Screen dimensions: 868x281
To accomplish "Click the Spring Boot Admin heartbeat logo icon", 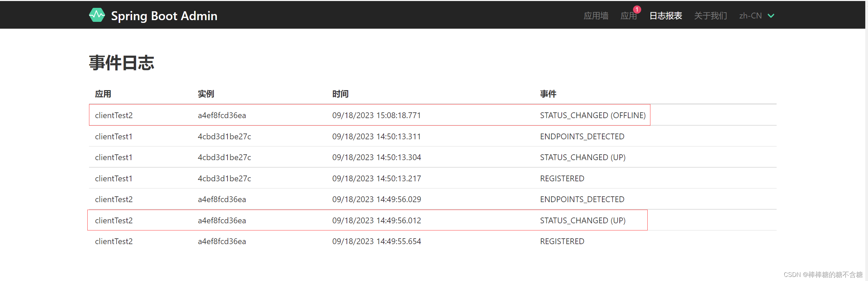I will coord(97,15).
